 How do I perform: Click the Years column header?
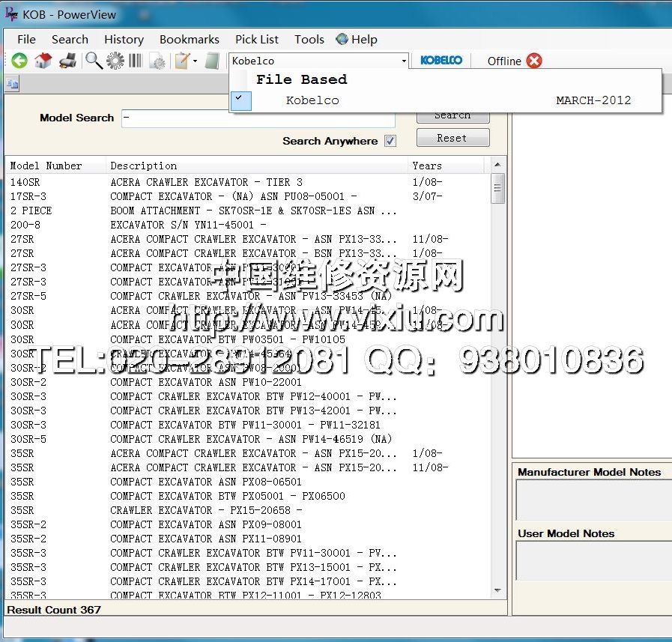(427, 166)
